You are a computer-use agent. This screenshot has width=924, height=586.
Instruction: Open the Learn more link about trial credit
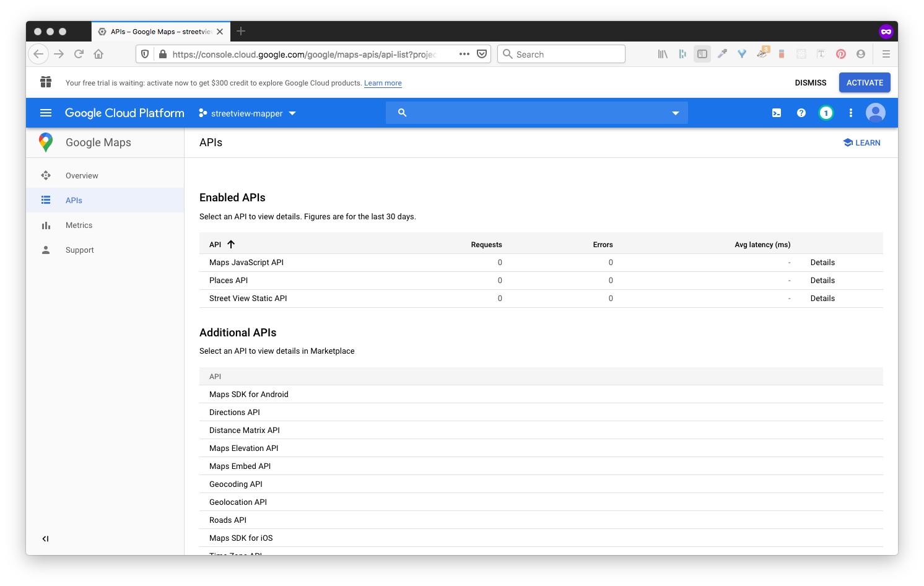(383, 82)
